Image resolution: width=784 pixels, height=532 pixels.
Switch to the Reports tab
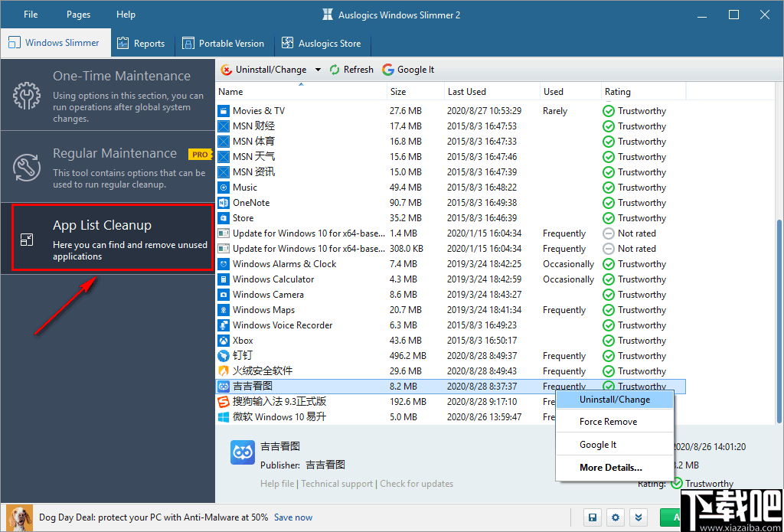[x=142, y=43]
